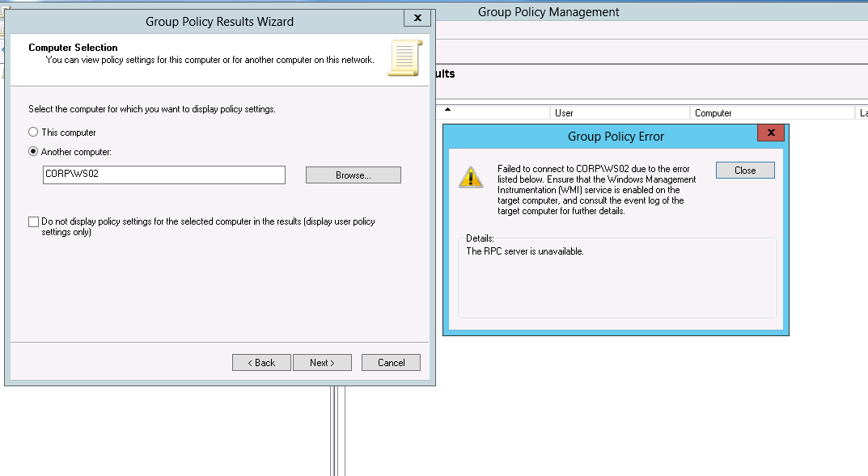The image size is (868, 476).
Task: Dismiss the error with the Close button
Action: (745, 171)
